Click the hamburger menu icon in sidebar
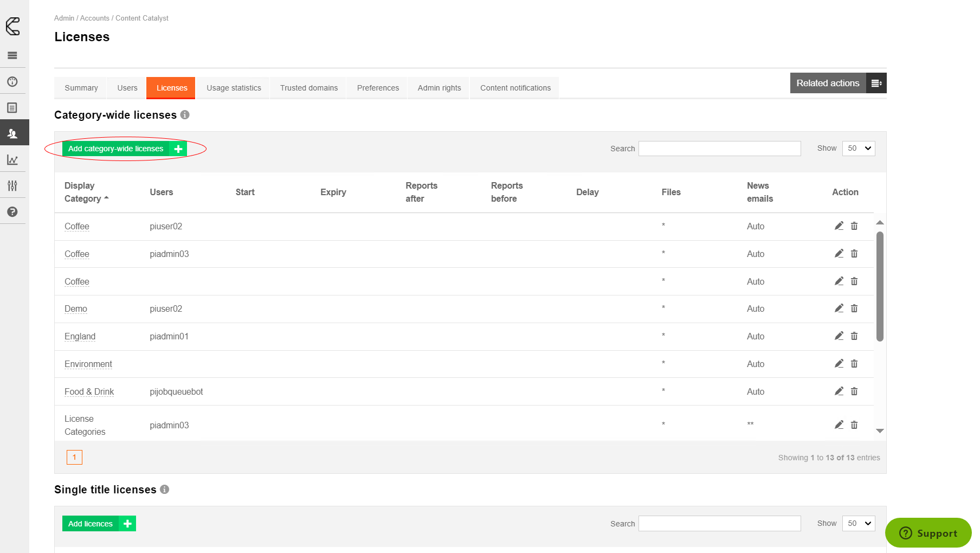Viewport: 980px width, 553px height. 12,55
